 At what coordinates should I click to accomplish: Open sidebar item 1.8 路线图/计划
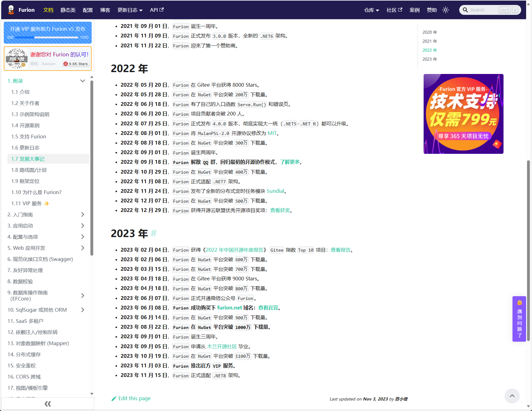(x=48, y=170)
